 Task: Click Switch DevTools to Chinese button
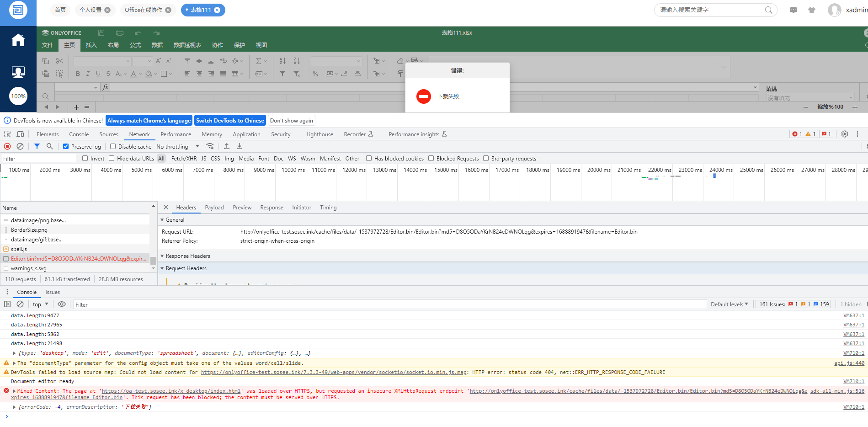230,121
